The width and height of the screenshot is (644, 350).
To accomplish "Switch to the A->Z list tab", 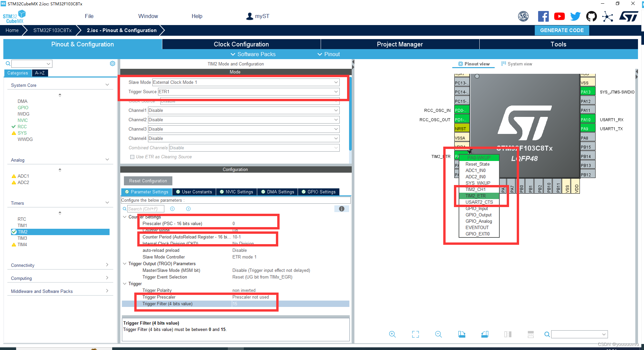I will click(x=40, y=73).
